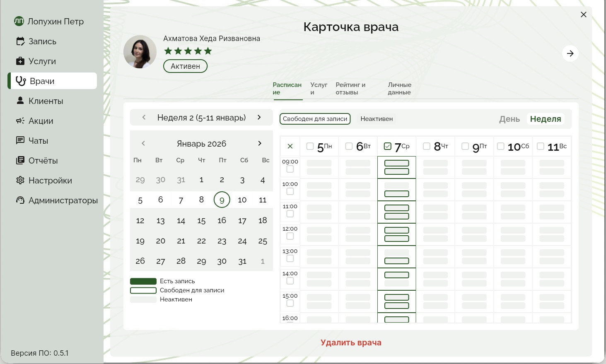This screenshot has height=364, width=606.
Task: Go to next week with the right chevron
Action: click(x=259, y=117)
